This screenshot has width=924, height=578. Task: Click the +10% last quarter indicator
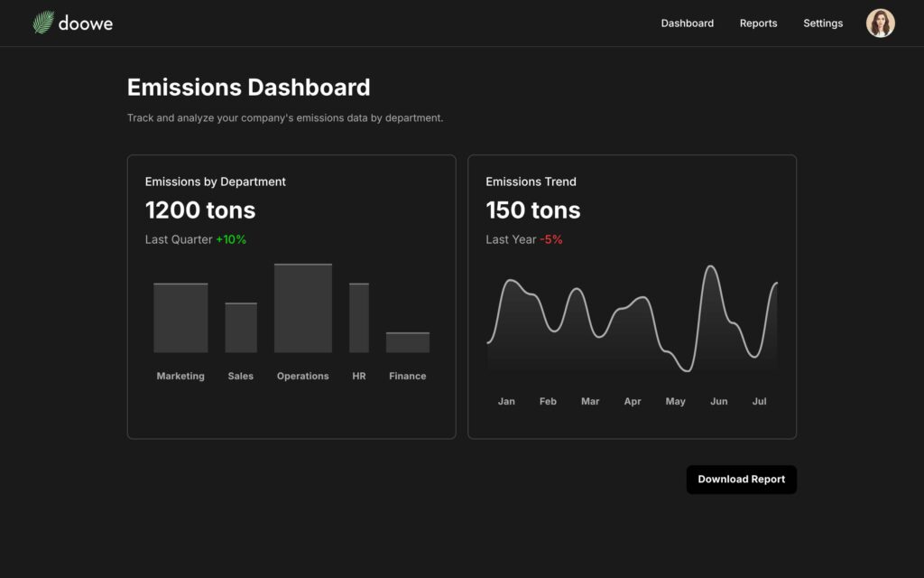[x=231, y=239]
